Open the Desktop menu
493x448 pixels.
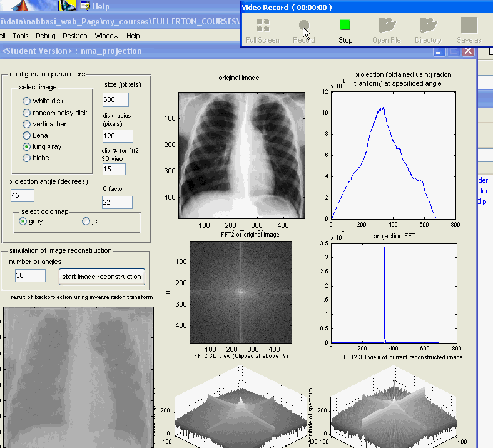click(x=75, y=36)
